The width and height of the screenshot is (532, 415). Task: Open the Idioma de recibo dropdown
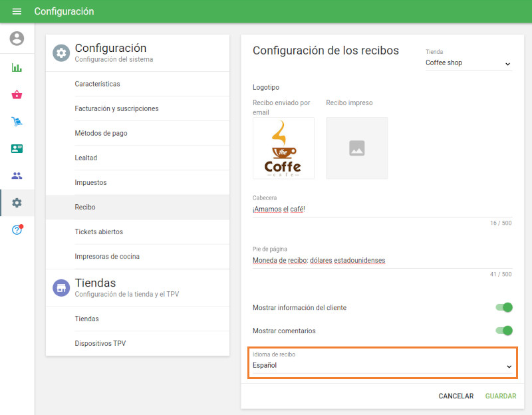(382, 366)
